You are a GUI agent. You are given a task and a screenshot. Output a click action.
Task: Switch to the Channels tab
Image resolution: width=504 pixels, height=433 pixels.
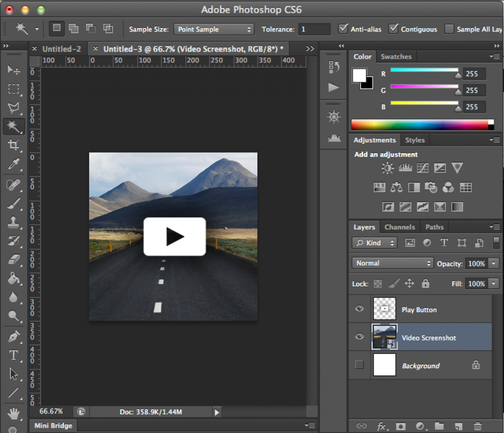tap(399, 227)
